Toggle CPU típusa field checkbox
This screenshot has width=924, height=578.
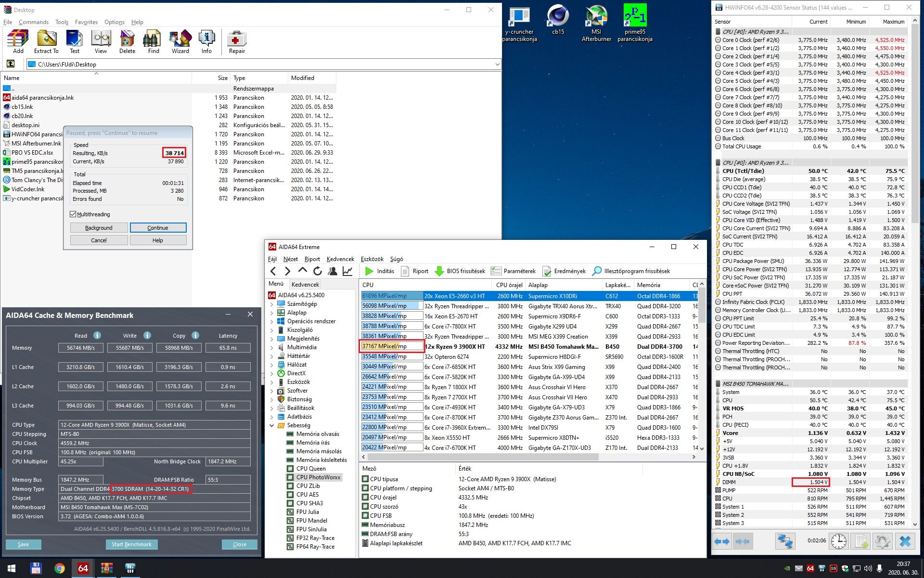point(365,479)
